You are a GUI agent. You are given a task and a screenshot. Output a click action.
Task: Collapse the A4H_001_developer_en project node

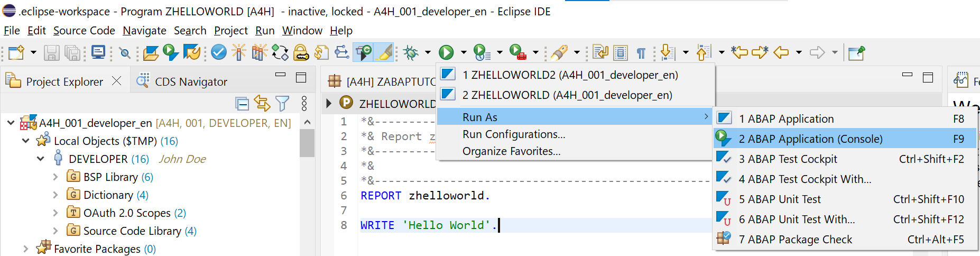point(11,123)
